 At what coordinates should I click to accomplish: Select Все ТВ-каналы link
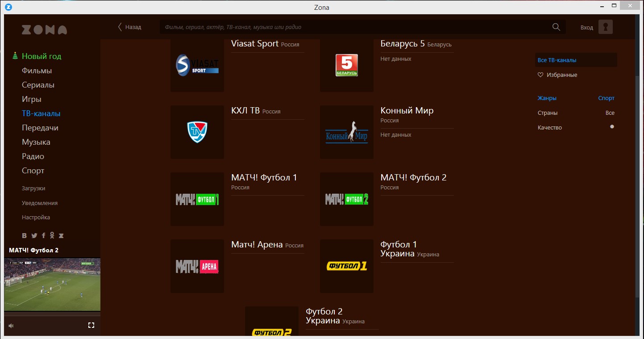point(557,60)
